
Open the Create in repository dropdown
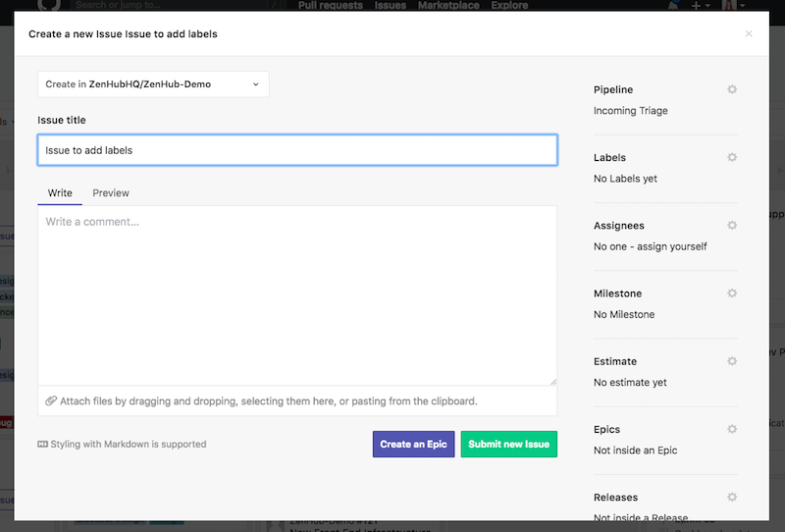coord(153,84)
